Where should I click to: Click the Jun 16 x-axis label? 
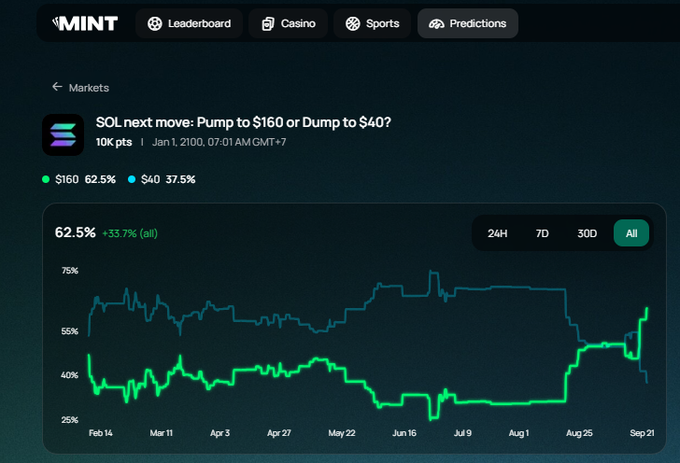click(404, 433)
